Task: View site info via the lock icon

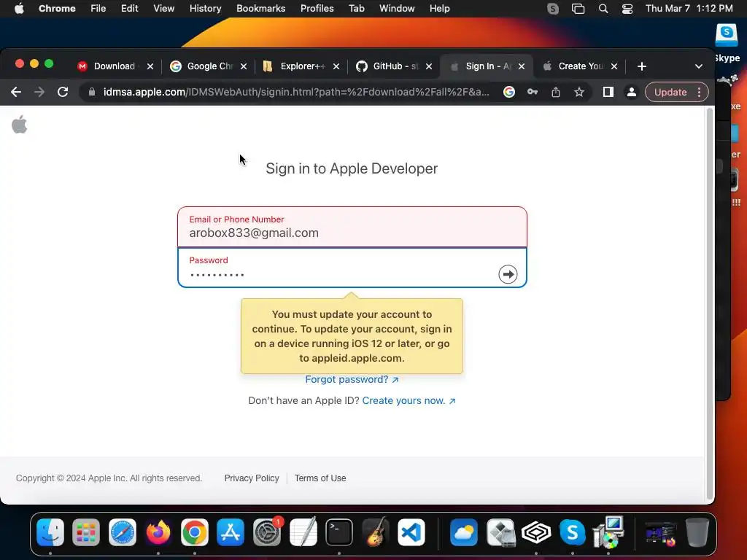Action: (92, 92)
